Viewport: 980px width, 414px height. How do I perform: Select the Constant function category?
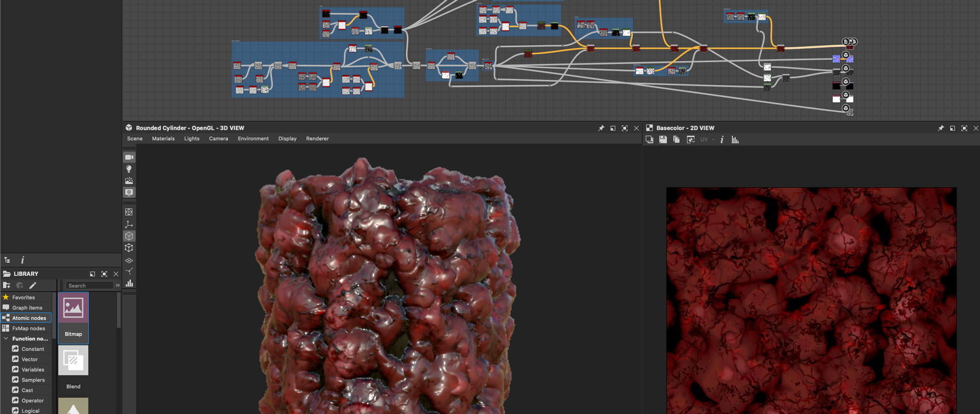32,349
